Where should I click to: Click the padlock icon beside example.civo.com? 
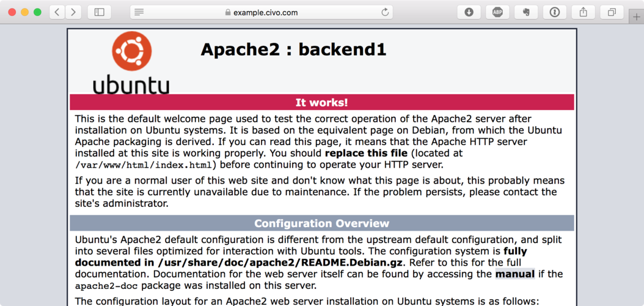(228, 12)
